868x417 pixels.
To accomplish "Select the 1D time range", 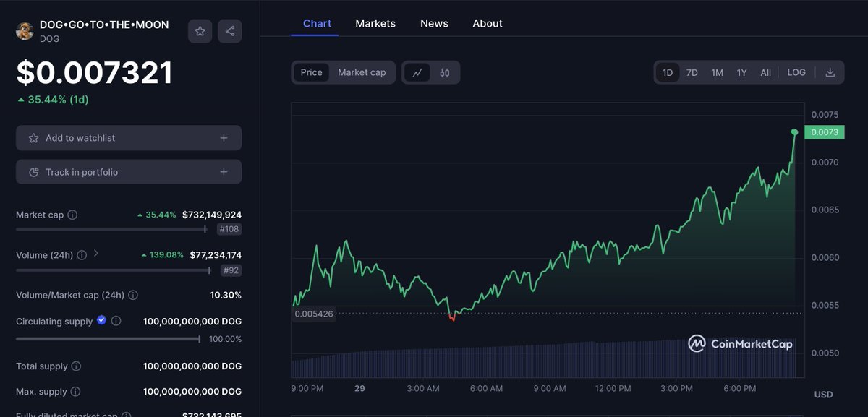I will [x=668, y=72].
